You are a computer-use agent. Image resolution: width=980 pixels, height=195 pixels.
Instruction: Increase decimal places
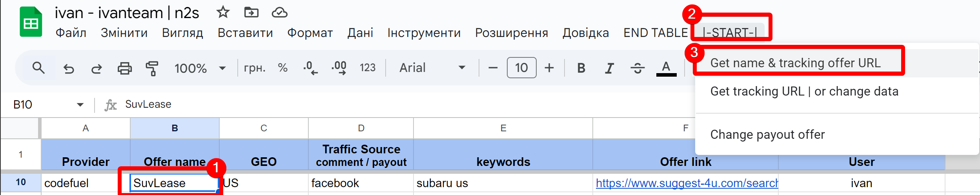(x=339, y=68)
